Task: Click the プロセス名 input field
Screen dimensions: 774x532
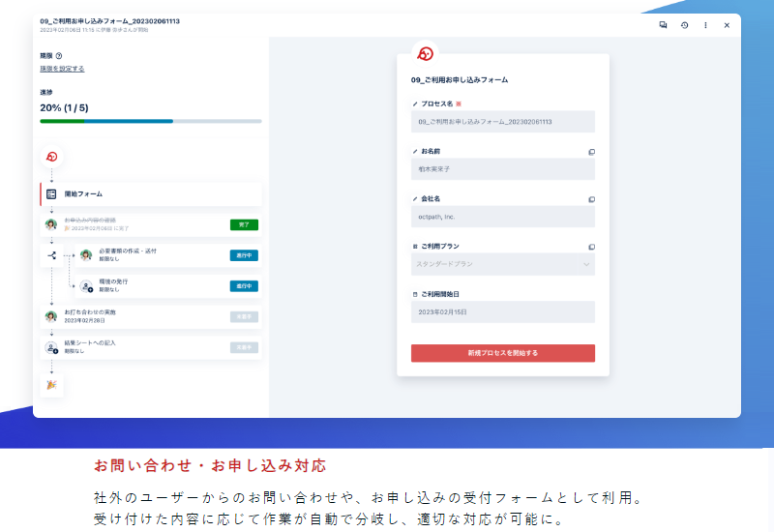Action: click(x=502, y=122)
